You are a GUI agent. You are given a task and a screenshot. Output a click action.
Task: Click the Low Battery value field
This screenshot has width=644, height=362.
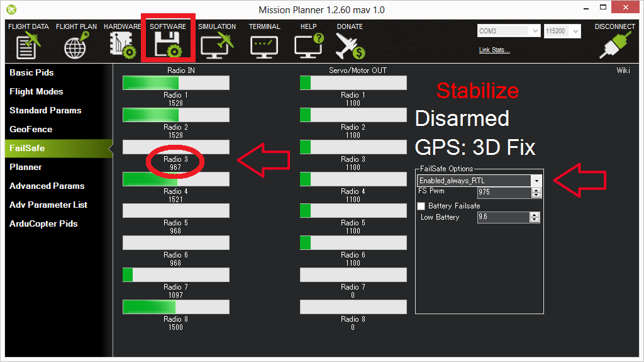pos(504,217)
